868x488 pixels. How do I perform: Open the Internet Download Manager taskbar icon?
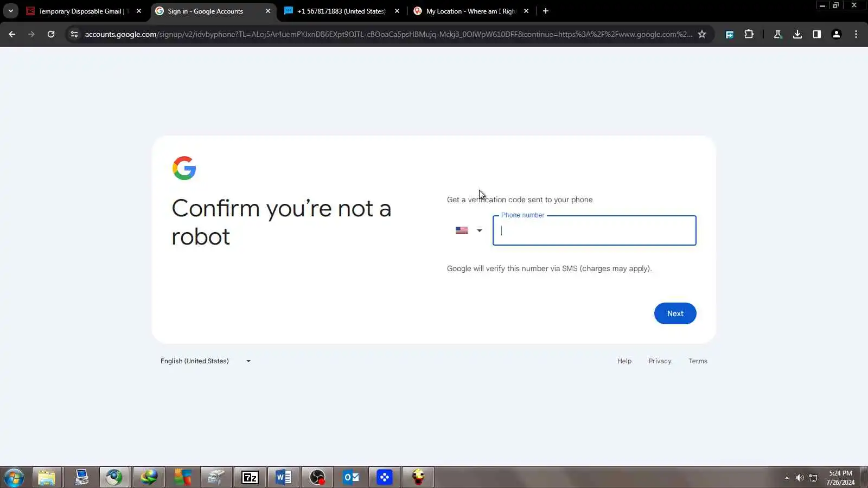149,478
